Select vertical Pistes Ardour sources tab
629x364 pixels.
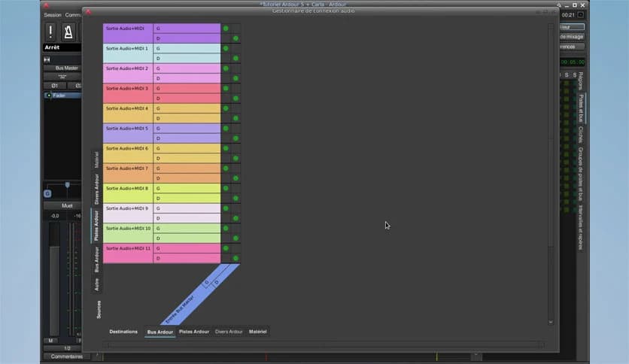point(96,226)
